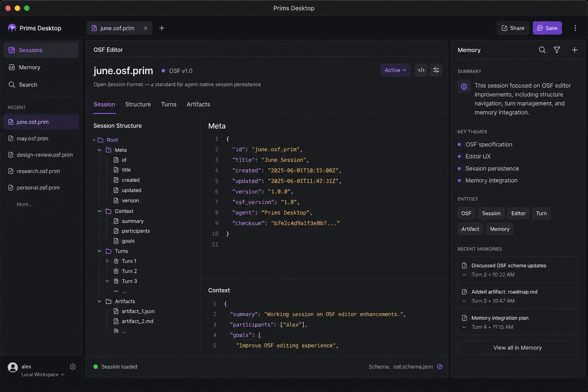Open the Active status dropdown
Image resolution: width=588 pixels, height=392 pixels.
395,70
